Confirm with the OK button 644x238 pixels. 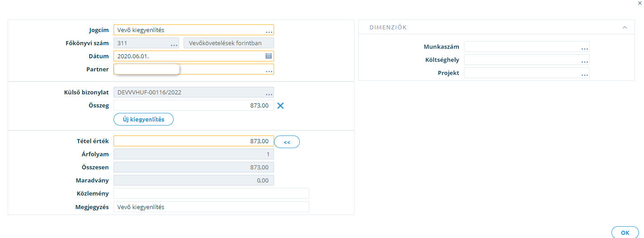click(625, 232)
